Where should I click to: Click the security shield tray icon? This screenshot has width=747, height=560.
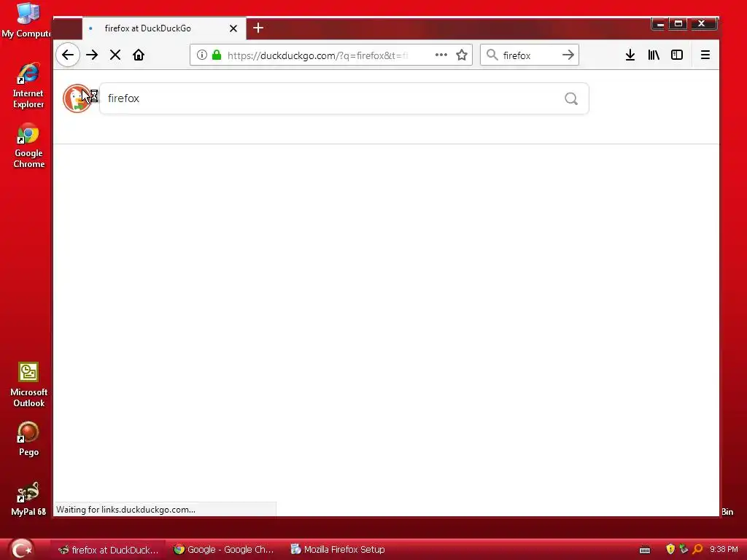[670, 549]
